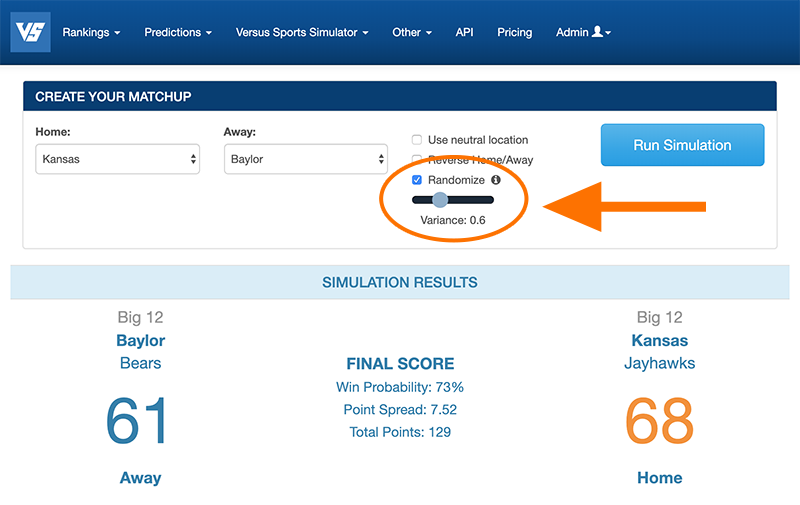The width and height of the screenshot is (800, 505).
Task: Open Versus Sports Simulator menu
Action: pyautogui.click(x=302, y=32)
